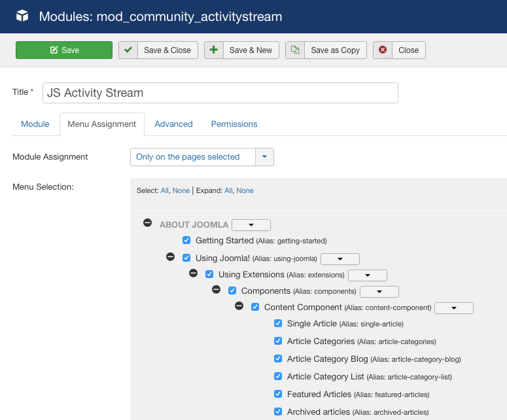Click the Joomla module cube icon
The image size is (507, 420).
[22, 16]
